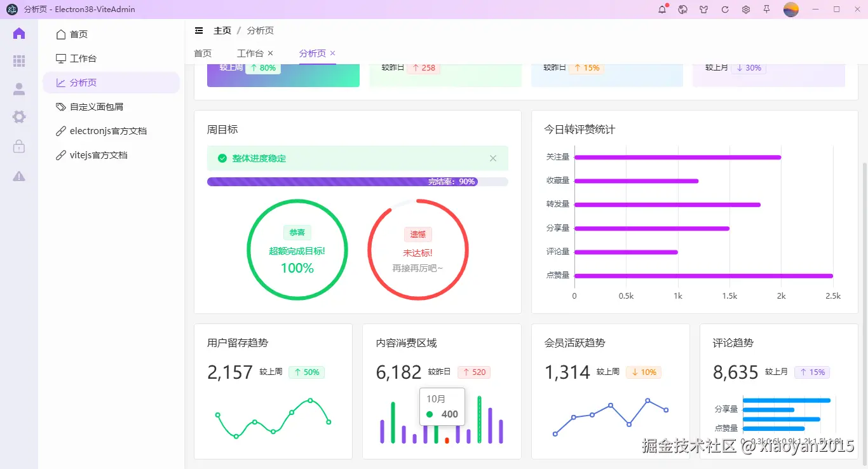This screenshot has width=868, height=469.
Task: Open the apps grid icon in the left rail
Action: click(x=18, y=61)
